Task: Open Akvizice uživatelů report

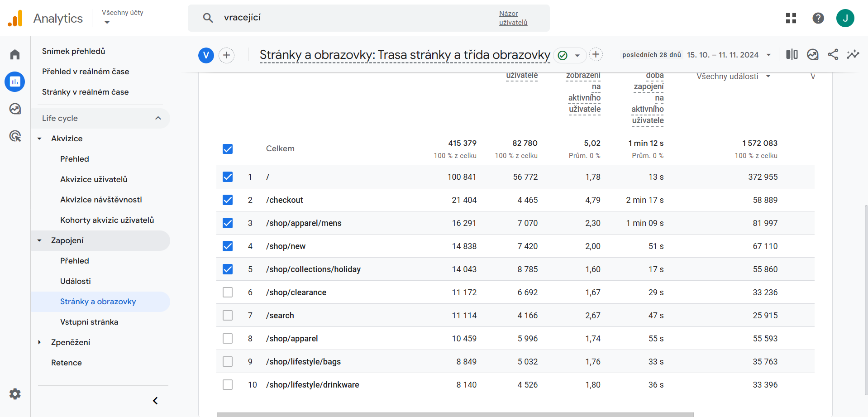Action: [x=94, y=179]
